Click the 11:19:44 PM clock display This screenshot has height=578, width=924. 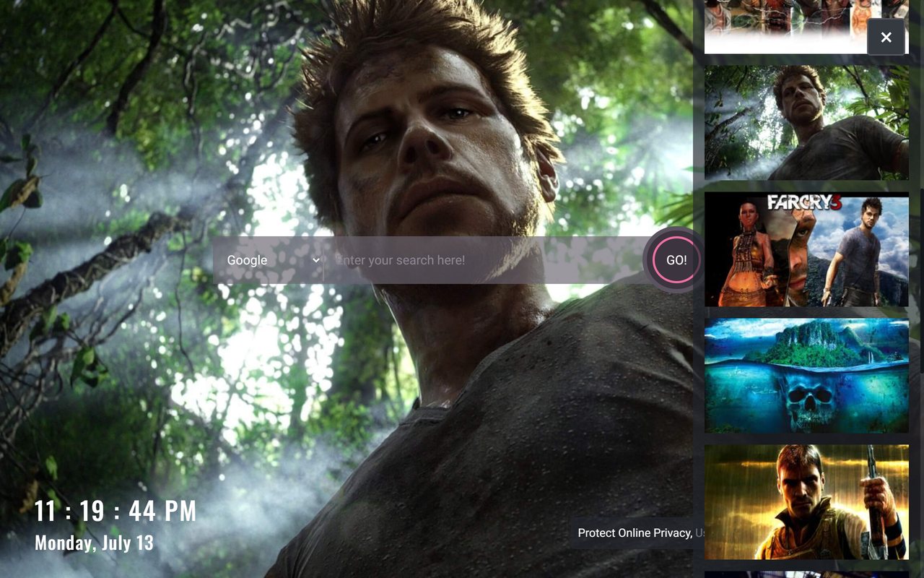tap(115, 511)
